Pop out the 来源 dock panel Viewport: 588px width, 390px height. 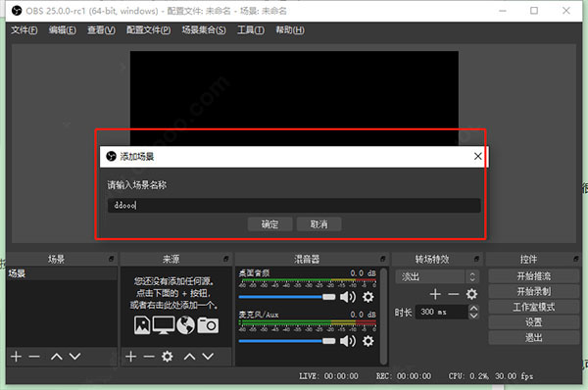click(226, 259)
